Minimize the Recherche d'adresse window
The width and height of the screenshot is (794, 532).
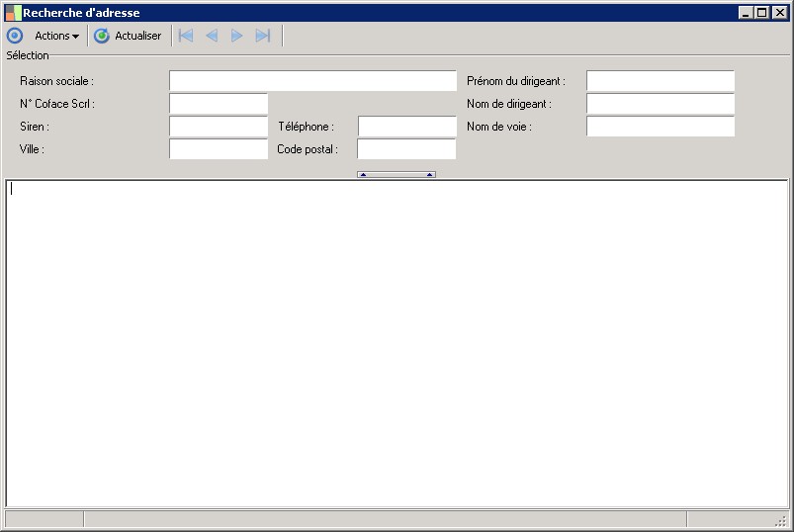[x=745, y=13]
